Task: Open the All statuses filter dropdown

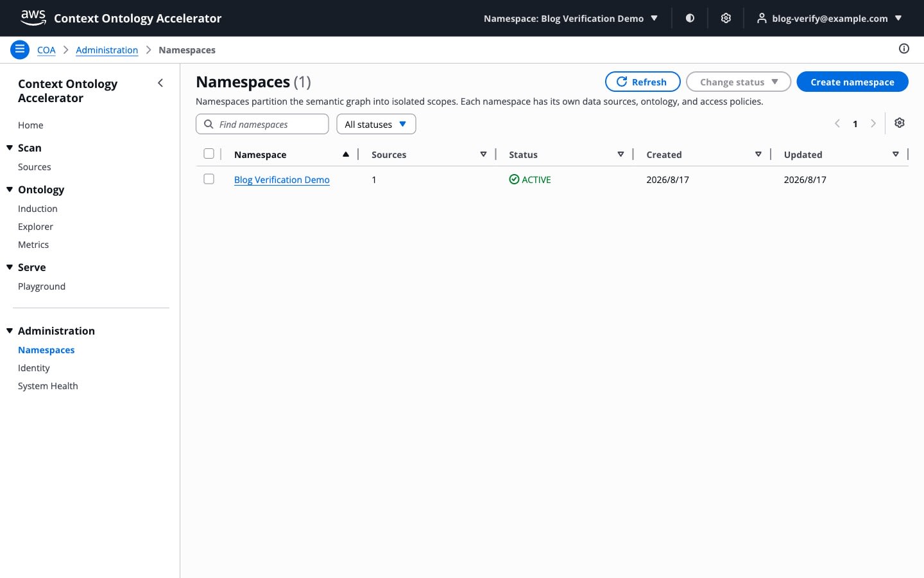Action: coord(376,124)
